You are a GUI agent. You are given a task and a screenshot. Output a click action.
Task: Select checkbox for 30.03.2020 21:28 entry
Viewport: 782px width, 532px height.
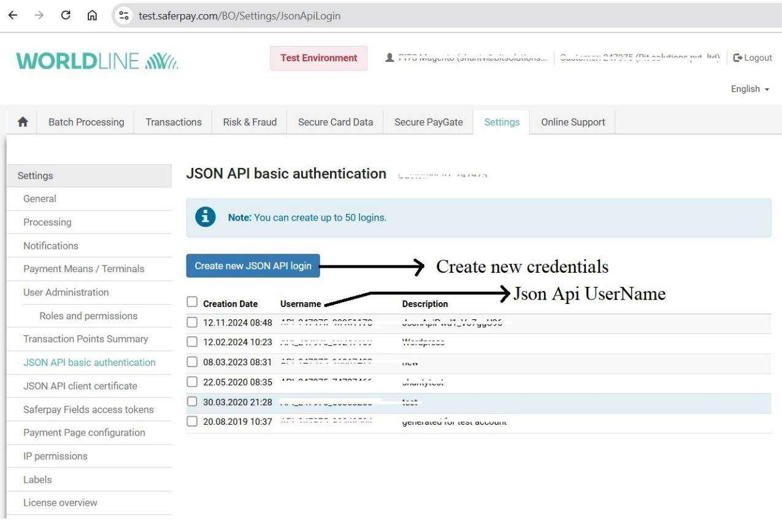tap(192, 403)
